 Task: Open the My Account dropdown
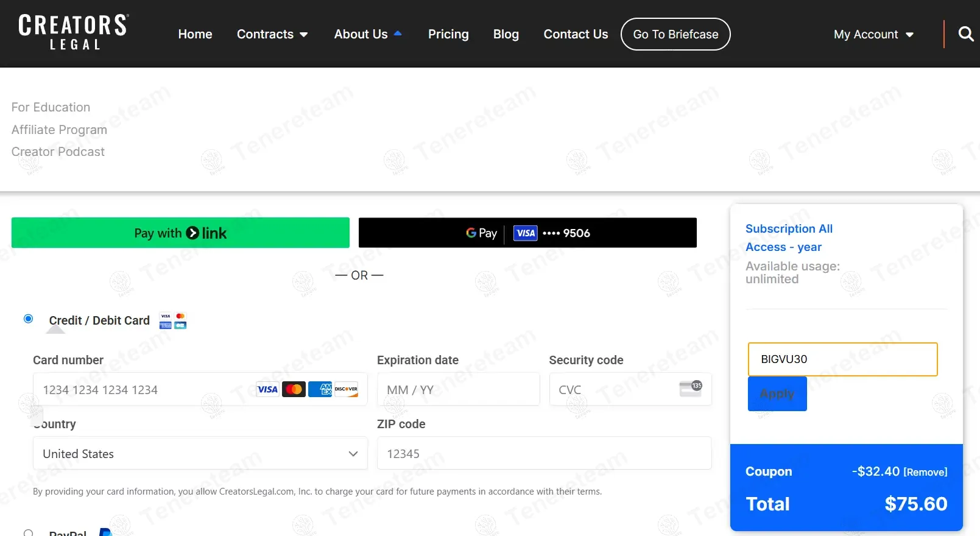click(873, 34)
